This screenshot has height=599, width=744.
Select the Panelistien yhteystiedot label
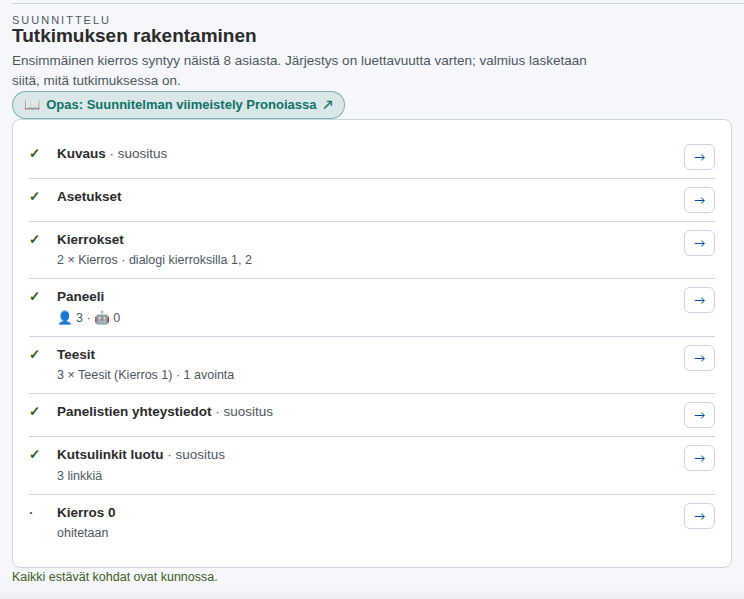point(134,412)
